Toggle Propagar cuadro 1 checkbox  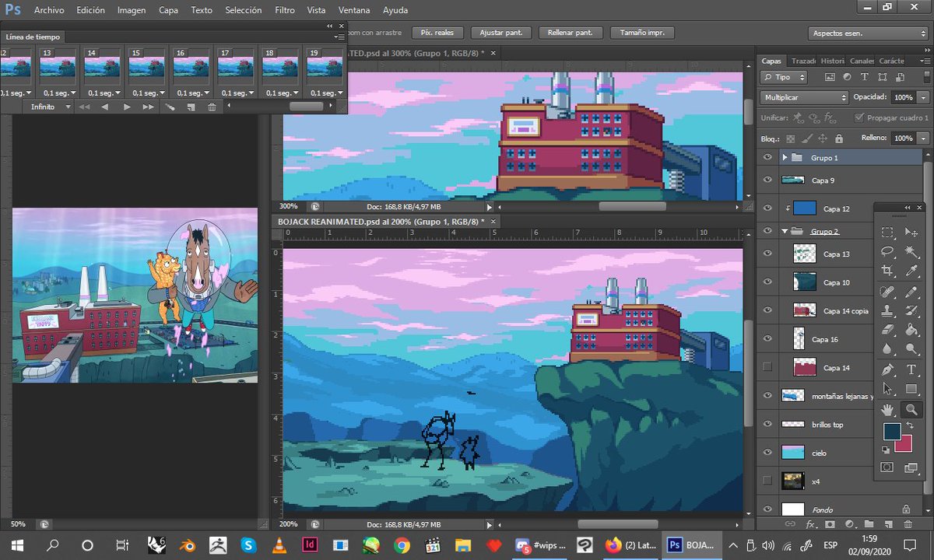click(859, 118)
